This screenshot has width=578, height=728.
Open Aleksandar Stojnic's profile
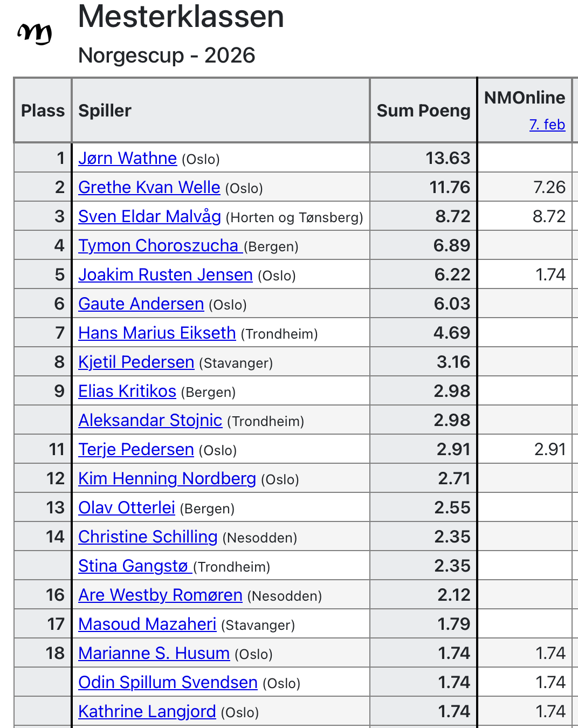click(150, 420)
